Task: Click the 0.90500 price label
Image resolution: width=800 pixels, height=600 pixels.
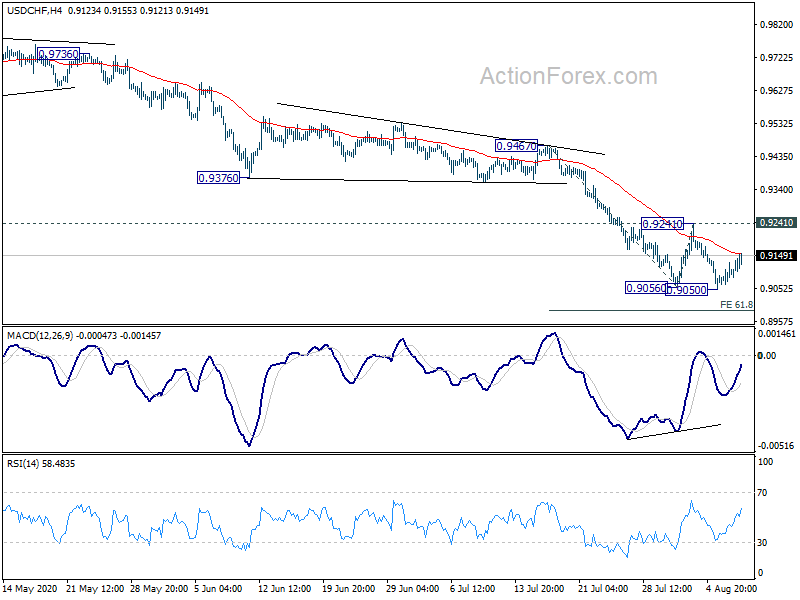Action: (687, 290)
